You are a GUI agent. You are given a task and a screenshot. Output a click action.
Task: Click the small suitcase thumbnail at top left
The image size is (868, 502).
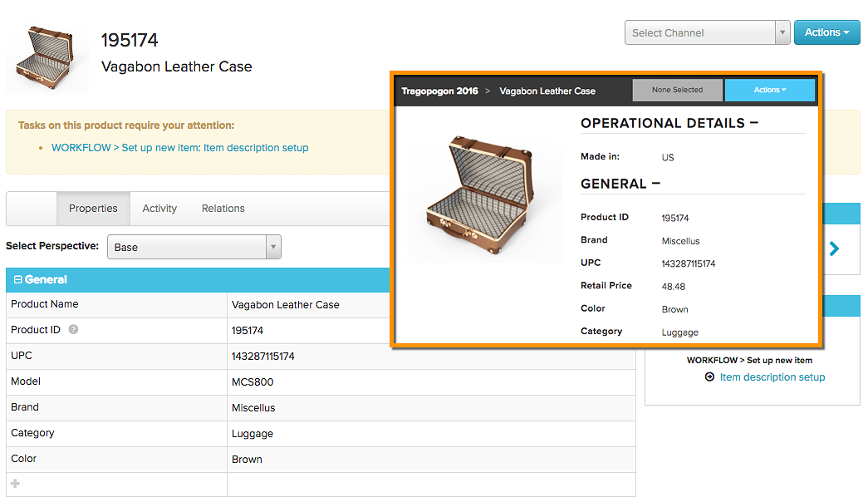click(x=46, y=58)
